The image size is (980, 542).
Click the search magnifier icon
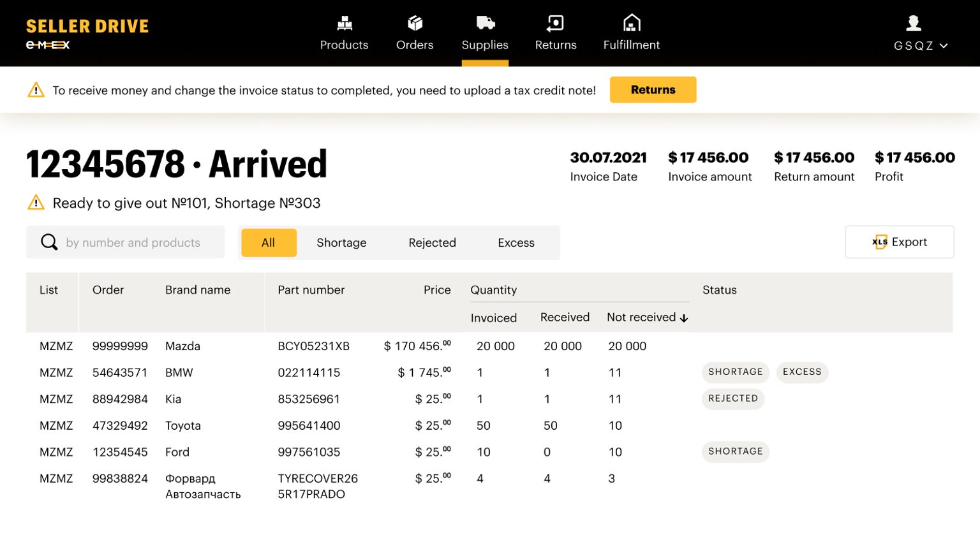point(49,242)
